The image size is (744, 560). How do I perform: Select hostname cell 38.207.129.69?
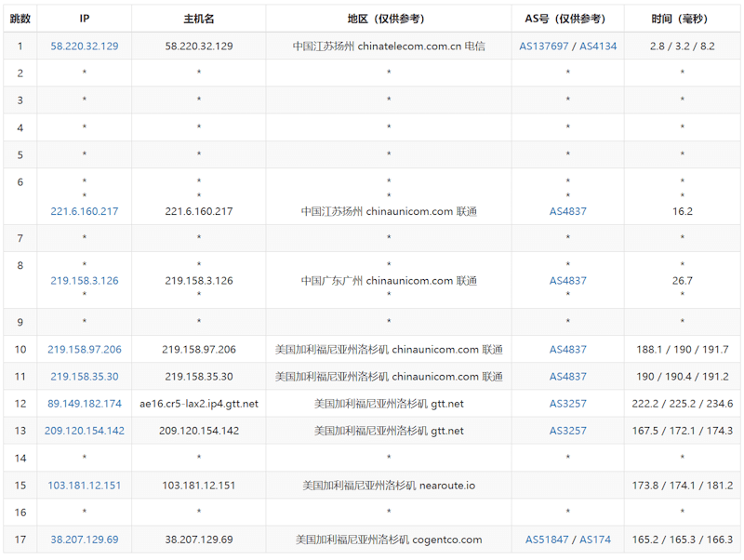point(199,540)
